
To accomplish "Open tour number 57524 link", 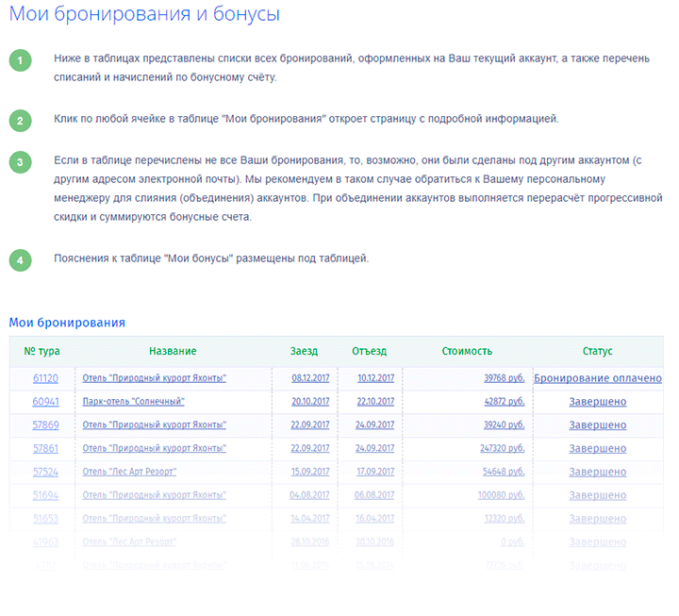I will [45, 472].
